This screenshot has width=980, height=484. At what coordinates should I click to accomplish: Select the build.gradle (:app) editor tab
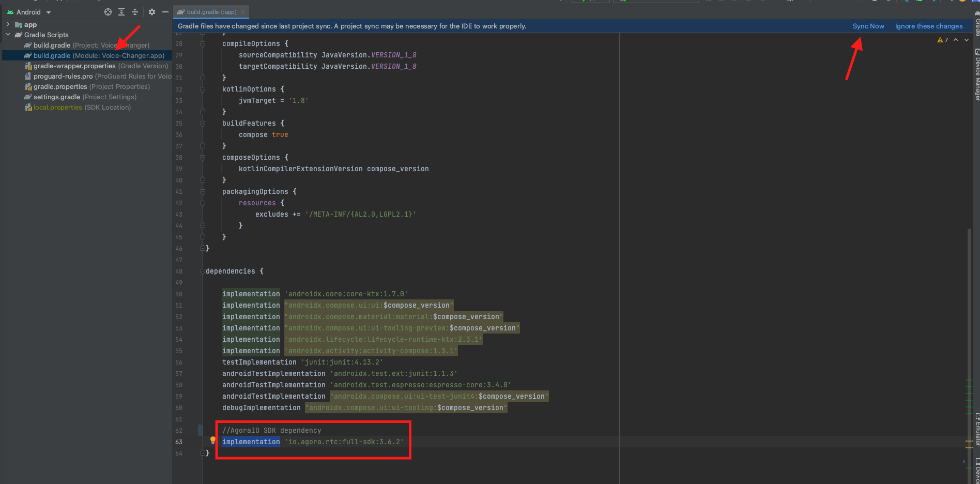pos(211,12)
